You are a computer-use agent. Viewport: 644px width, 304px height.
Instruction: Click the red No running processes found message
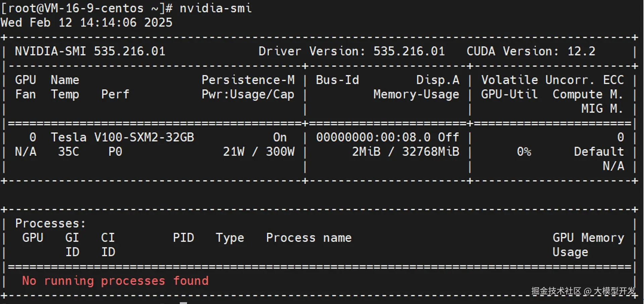click(115, 281)
